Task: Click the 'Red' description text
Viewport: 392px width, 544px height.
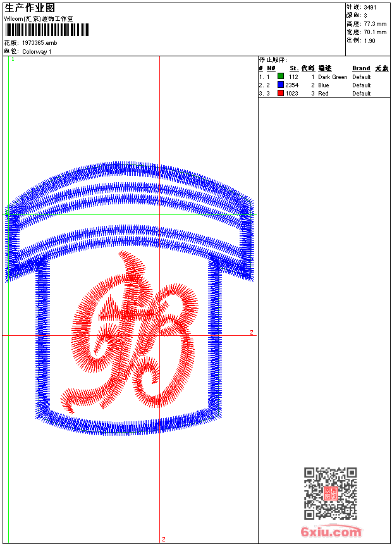Action: pyautogui.click(x=323, y=94)
